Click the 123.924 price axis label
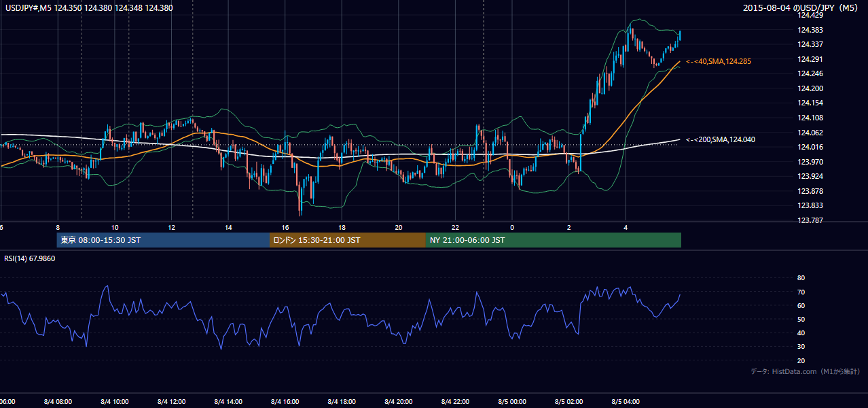The width and height of the screenshot is (868, 408). (810, 176)
